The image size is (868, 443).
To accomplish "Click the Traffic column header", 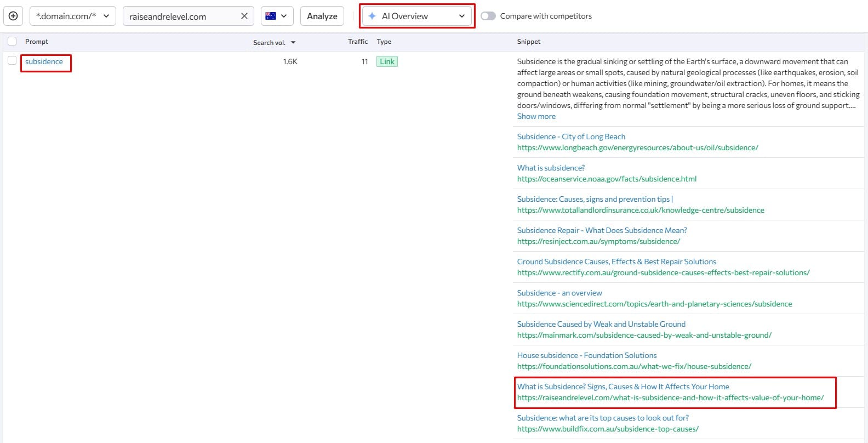I will coord(357,42).
